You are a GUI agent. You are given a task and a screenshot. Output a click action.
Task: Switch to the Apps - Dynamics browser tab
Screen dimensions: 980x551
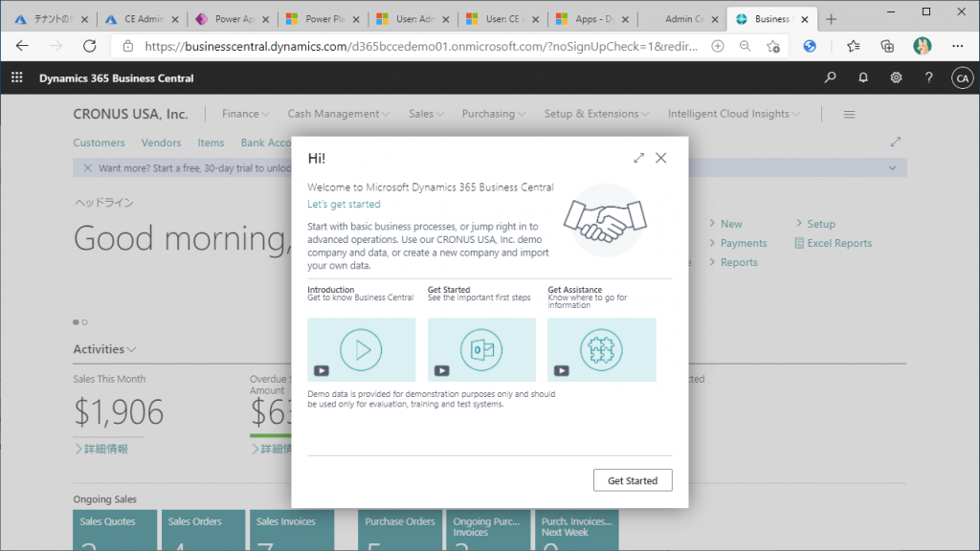593,19
